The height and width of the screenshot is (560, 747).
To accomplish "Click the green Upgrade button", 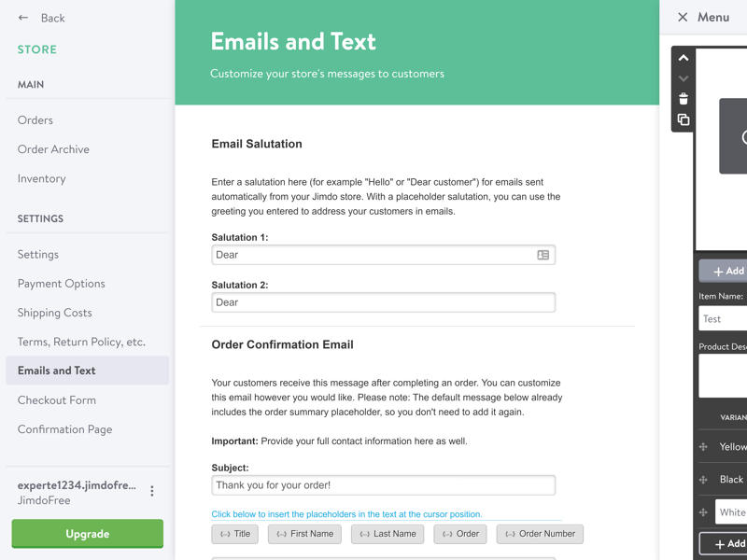I will tap(88, 533).
